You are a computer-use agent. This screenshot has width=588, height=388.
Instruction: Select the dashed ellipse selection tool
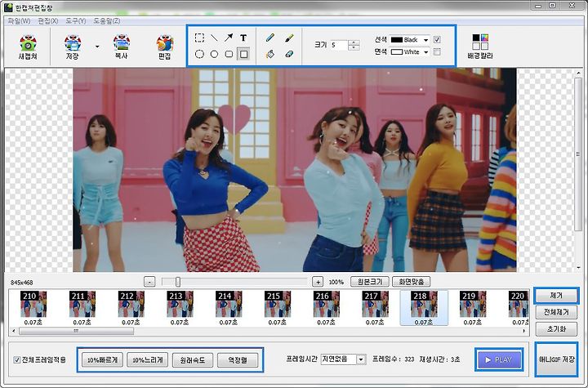199,54
